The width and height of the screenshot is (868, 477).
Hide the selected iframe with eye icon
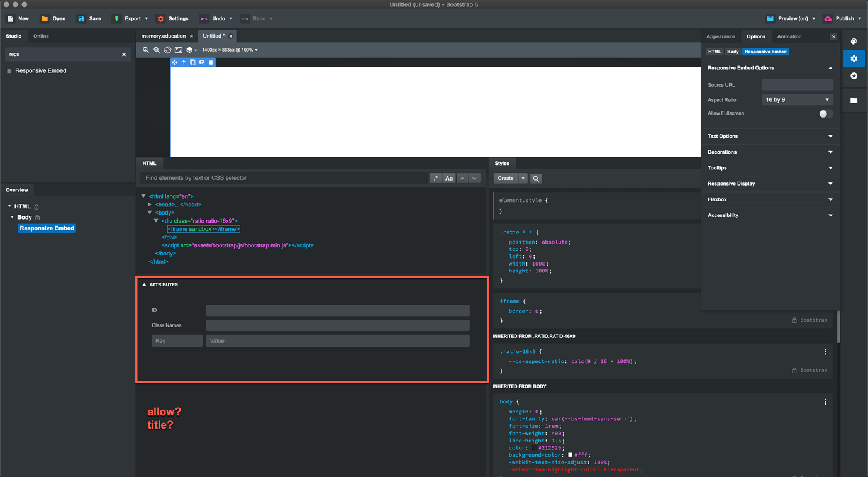click(x=201, y=62)
